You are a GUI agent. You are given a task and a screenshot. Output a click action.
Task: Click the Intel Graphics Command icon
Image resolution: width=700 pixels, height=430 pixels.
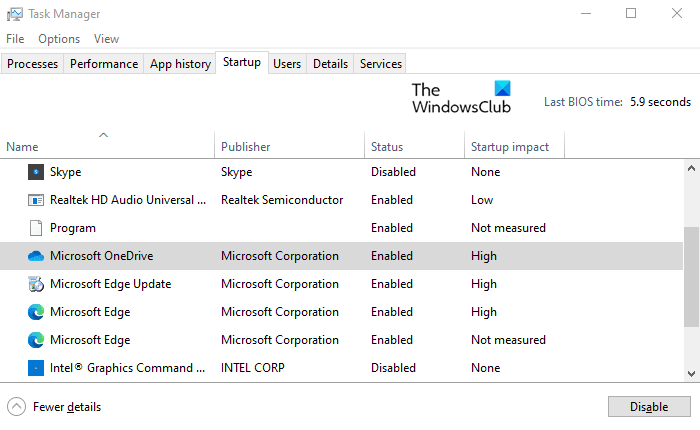[36, 368]
